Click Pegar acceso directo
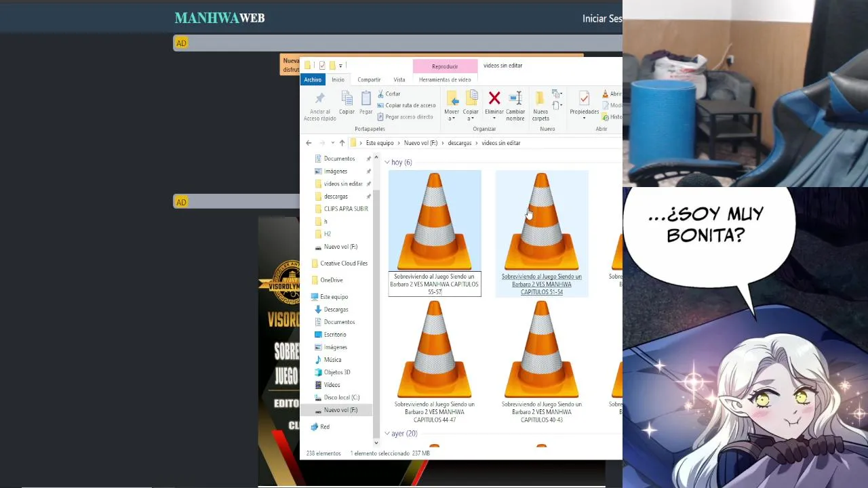 coord(405,117)
